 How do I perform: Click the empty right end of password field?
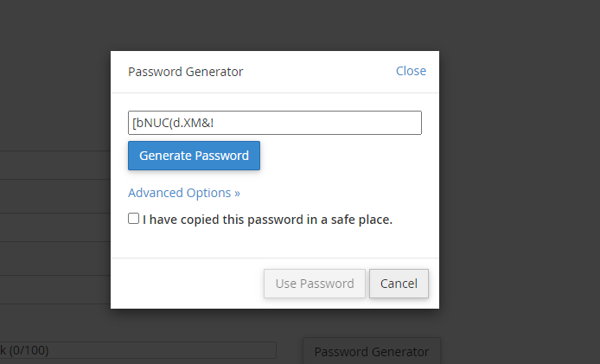click(x=380, y=123)
